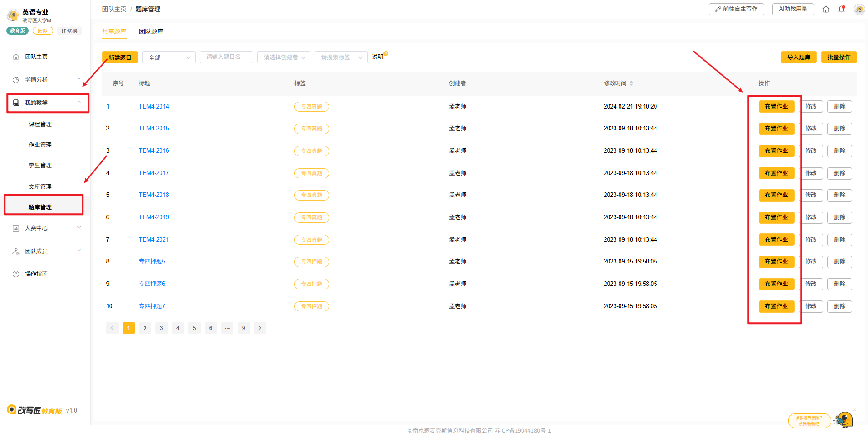This screenshot has height=434, width=868.
Task: Type in the 请输入题目名 search field
Action: (226, 57)
